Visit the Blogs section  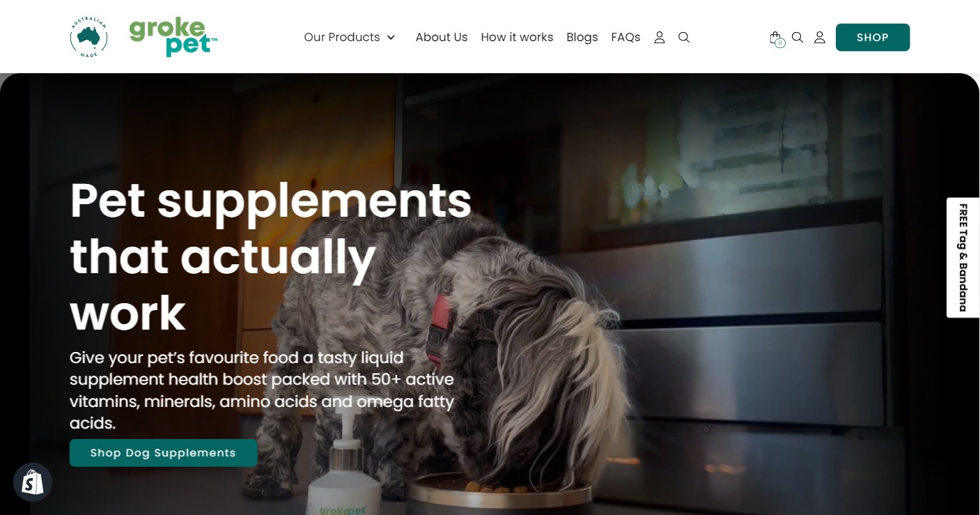pos(582,38)
